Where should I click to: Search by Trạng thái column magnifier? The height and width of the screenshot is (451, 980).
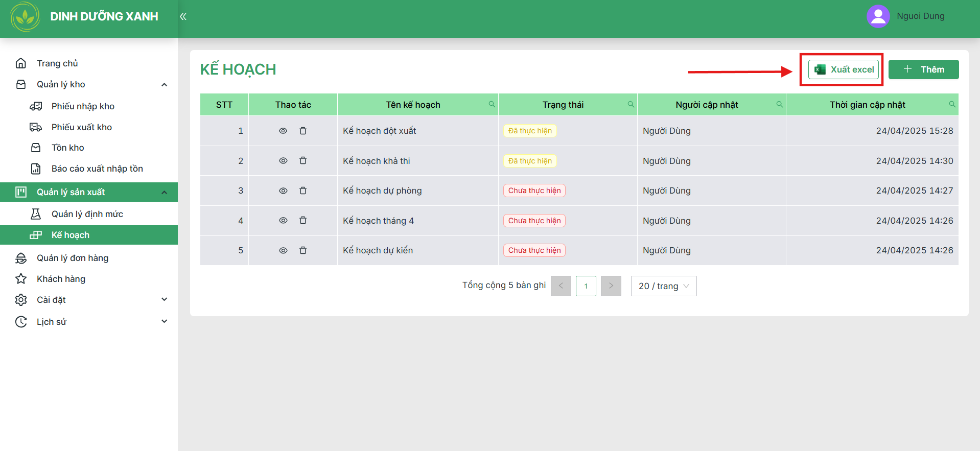(x=631, y=104)
